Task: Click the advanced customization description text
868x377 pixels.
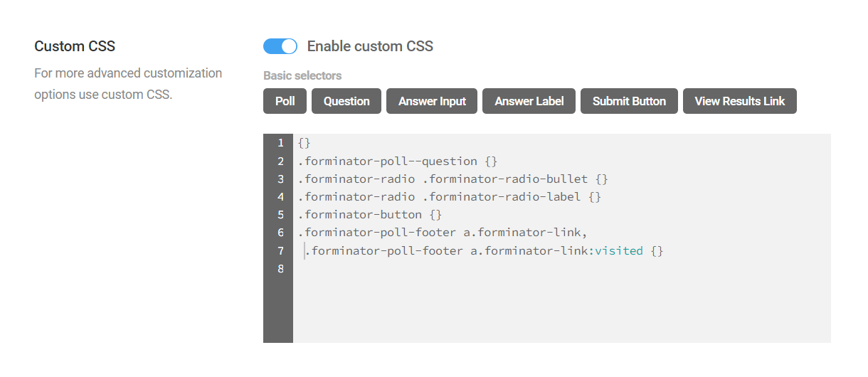Action: (128, 83)
